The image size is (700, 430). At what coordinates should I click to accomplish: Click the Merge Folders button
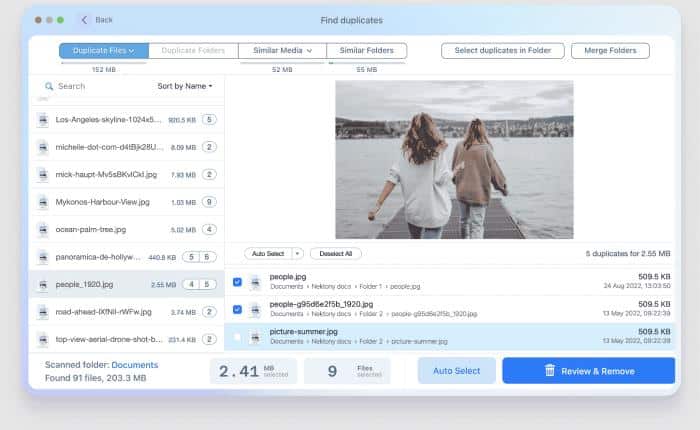click(x=610, y=50)
